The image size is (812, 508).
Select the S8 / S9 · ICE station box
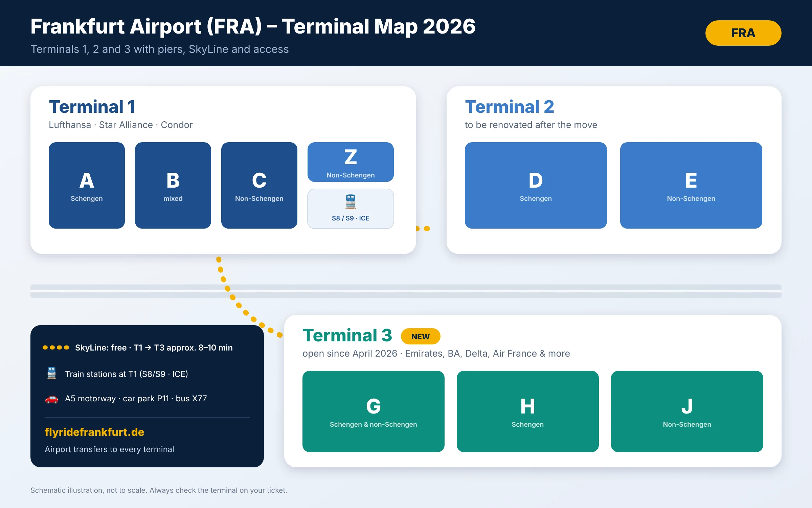point(351,209)
